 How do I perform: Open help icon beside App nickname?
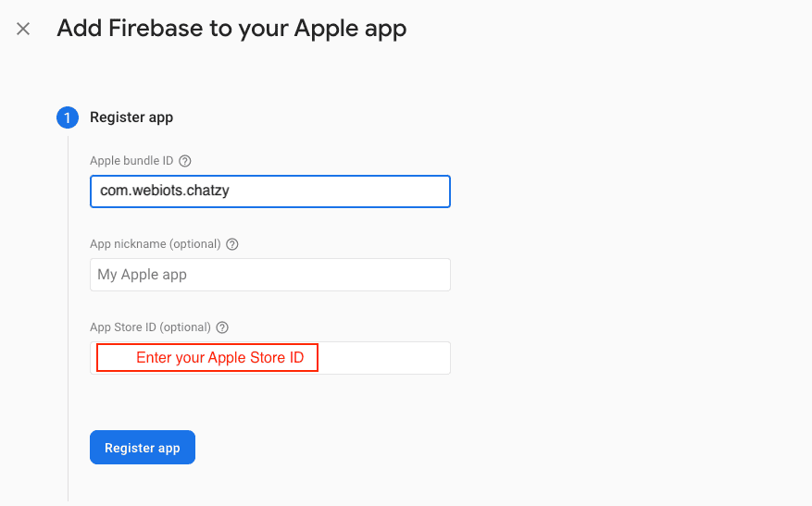pyautogui.click(x=232, y=244)
